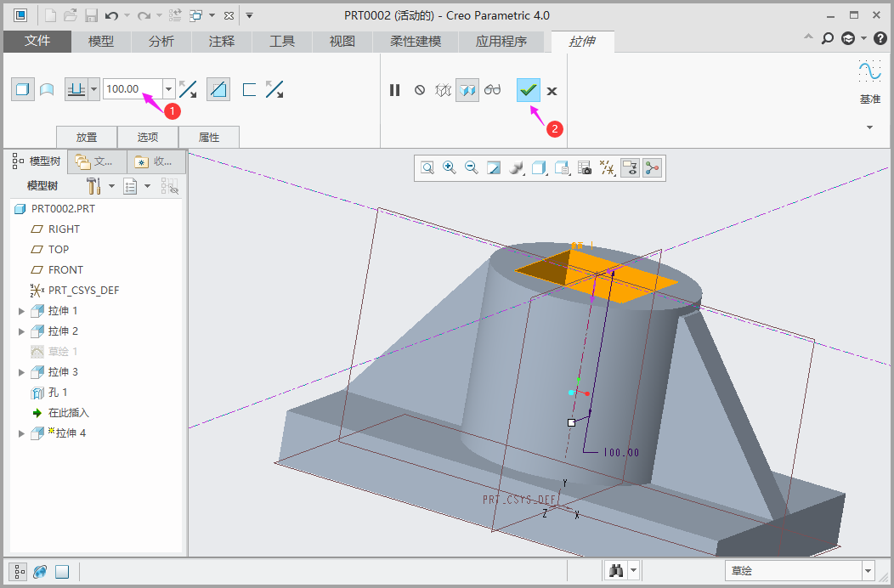
Task: Select extrude as surface option
Action: (48, 89)
